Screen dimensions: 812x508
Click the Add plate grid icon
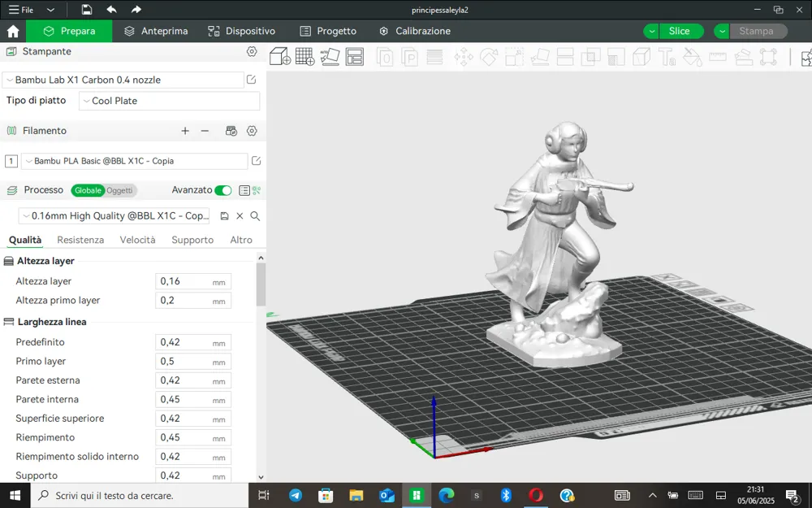[304, 57]
